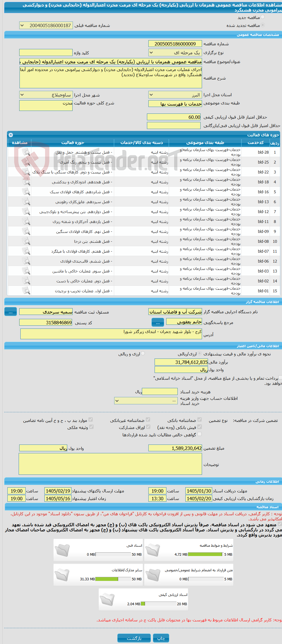The image size is (282, 644).
Task: Toggle فیش بانکی (وجه نقد) checkbox
Action: (199, 427)
